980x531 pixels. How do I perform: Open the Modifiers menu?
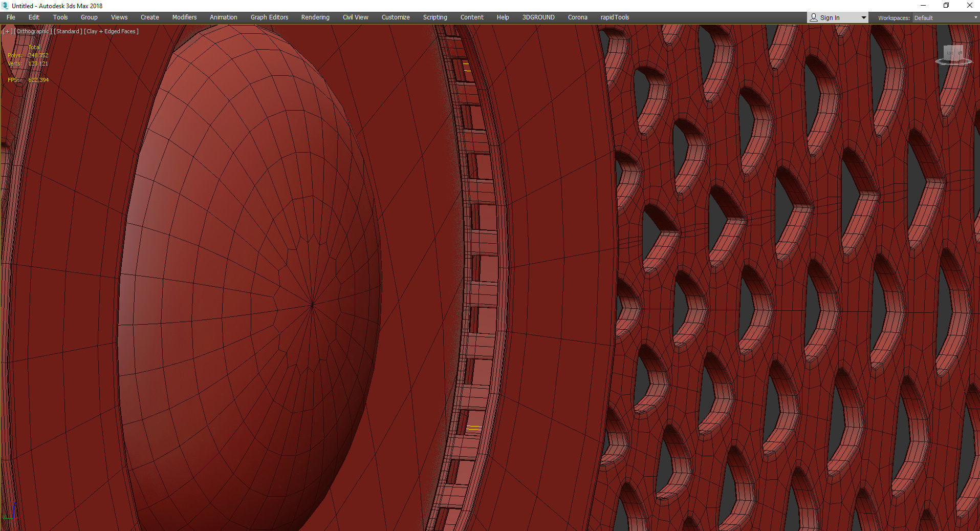coord(184,17)
